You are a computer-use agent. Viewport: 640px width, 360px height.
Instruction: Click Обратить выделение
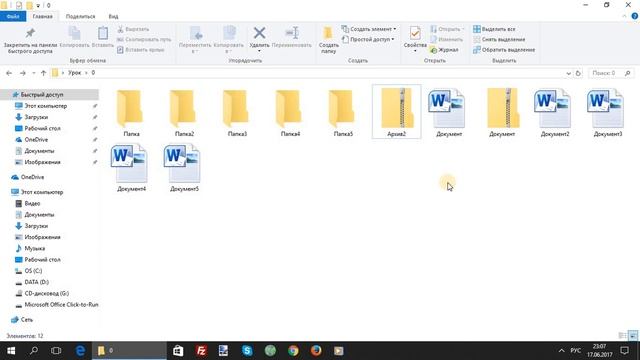[x=504, y=50]
